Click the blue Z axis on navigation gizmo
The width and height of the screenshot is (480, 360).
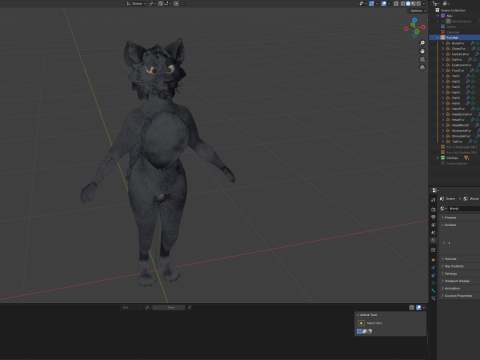[415, 20]
